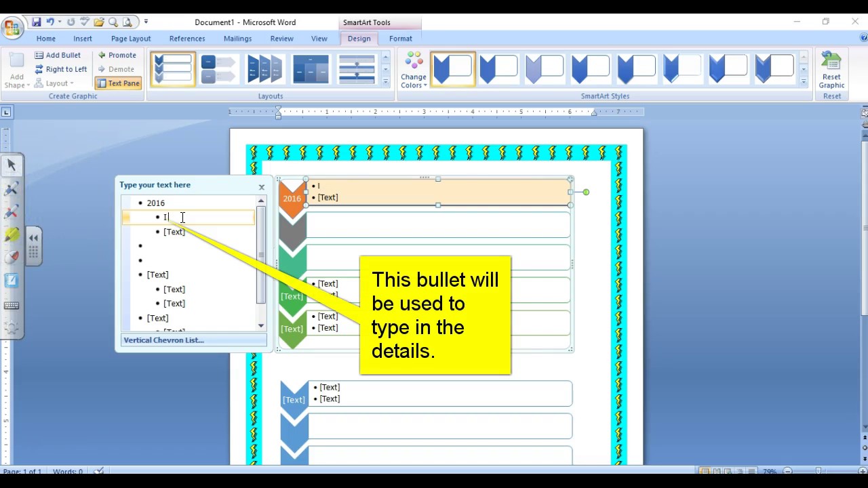The height and width of the screenshot is (488, 868).
Task: Click the proofing status icon in the status bar
Action: point(99,471)
